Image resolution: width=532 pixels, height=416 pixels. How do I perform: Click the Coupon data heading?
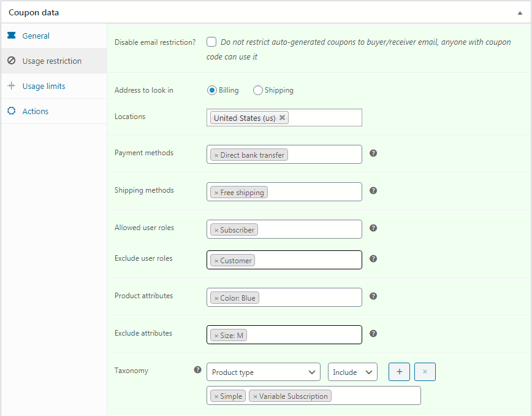[34, 12]
